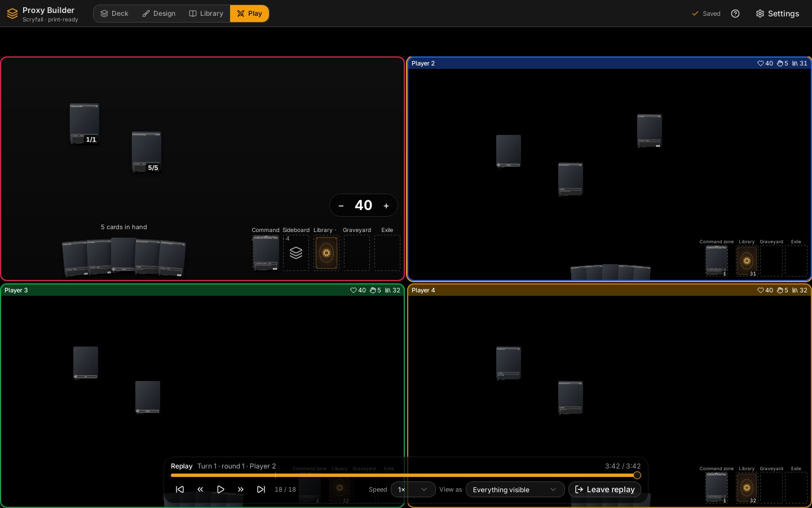Click the Saved status indicator
This screenshot has width=812, height=508.
706,14
